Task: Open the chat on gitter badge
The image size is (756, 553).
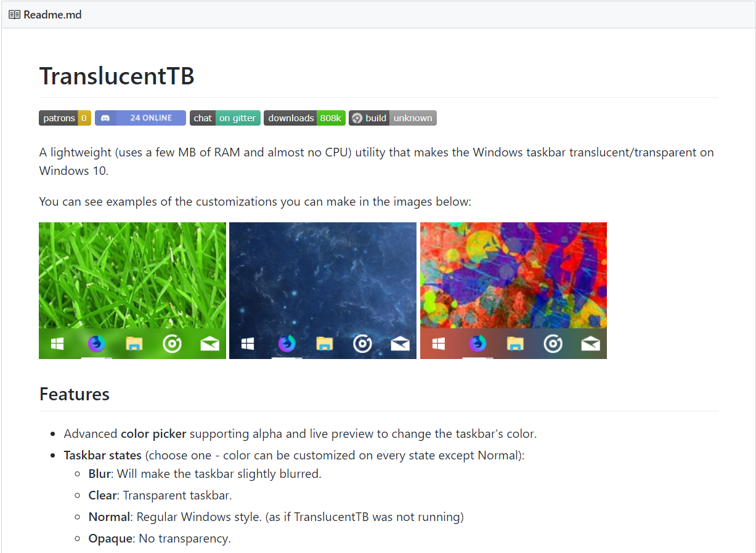Action: 225,118
